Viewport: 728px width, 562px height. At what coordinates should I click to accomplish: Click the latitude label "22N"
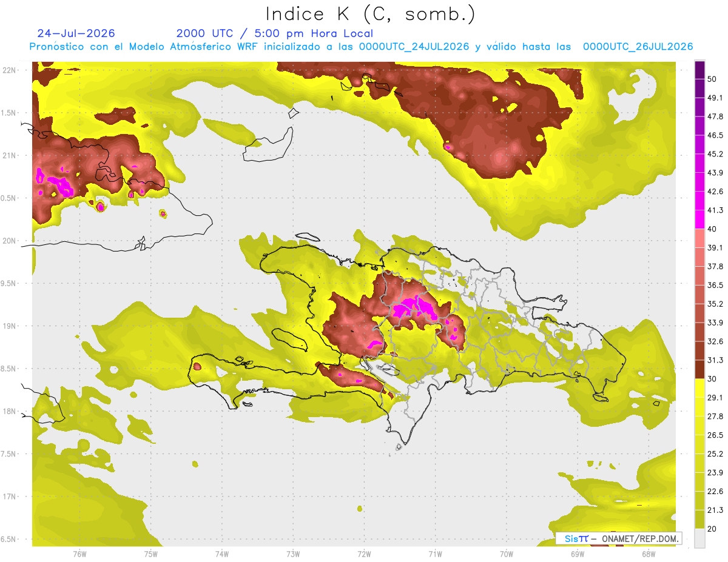click(x=10, y=70)
